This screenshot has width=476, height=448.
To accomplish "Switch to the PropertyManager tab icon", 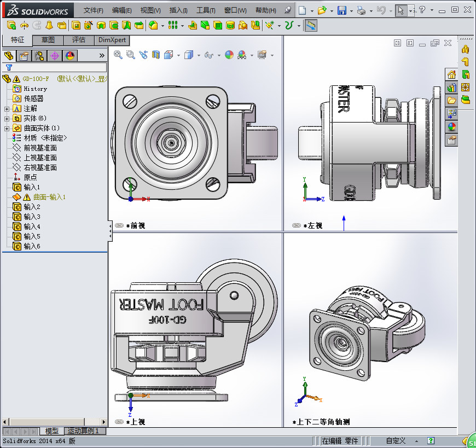I will pyautogui.click(x=24, y=55).
